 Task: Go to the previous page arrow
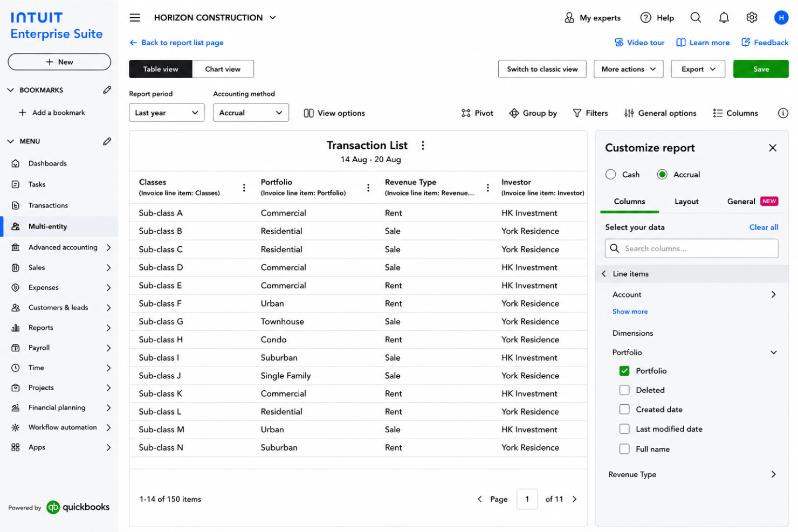tap(479, 499)
